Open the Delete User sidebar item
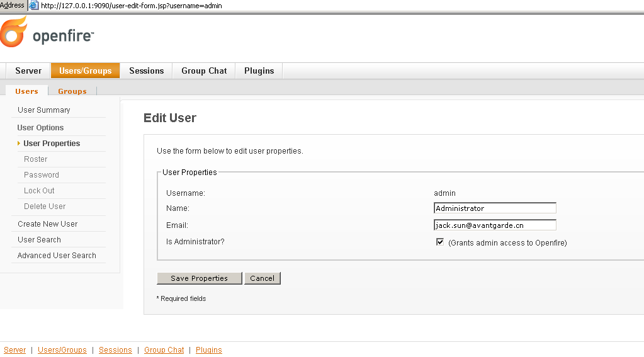This screenshot has width=644, height=357. tap(45, 207)
